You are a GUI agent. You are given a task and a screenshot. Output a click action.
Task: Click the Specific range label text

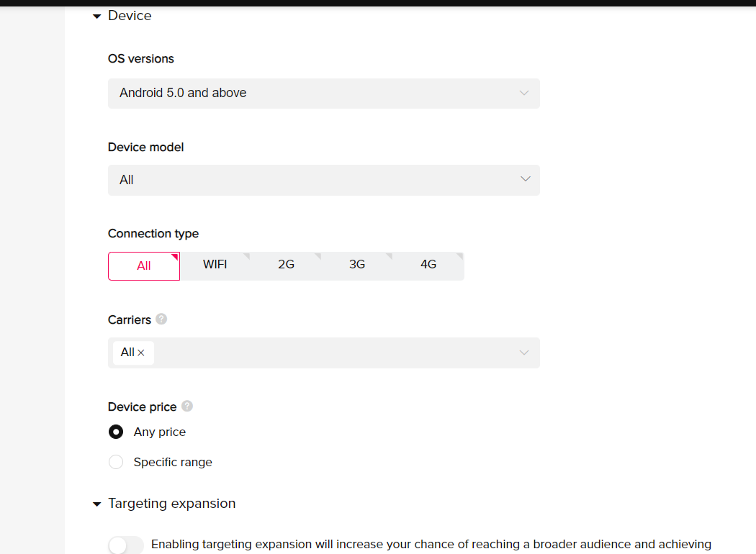click(173, 462)
